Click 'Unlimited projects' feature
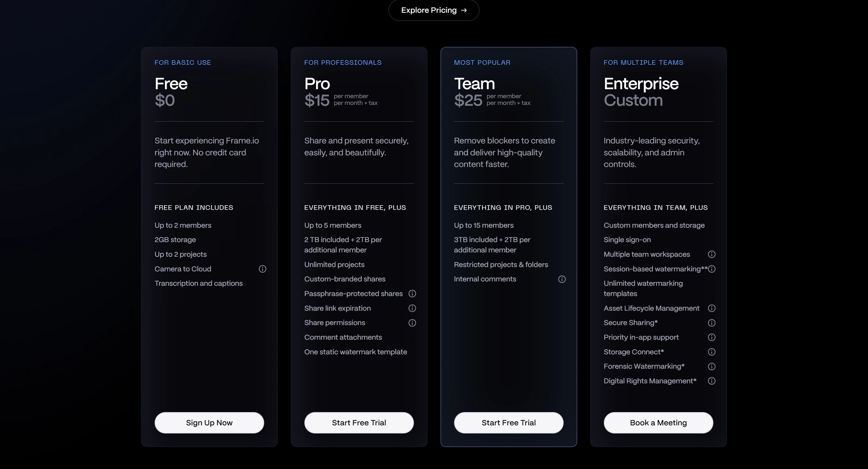 (334, 265)
